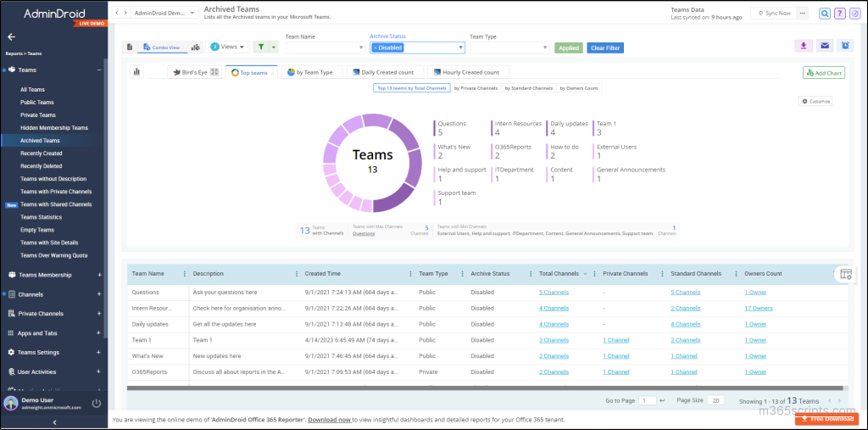Open the column chooser table icon
This screenshot has height=430, width=868.
(845, 274)
